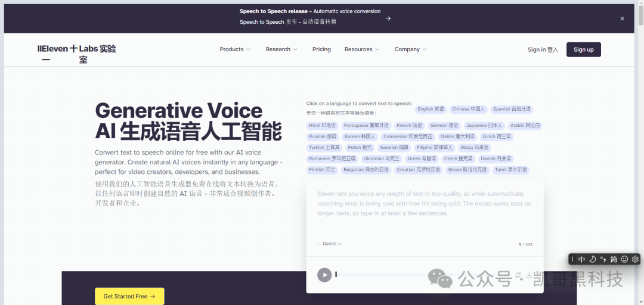Click the Sign up button
The width and height of the screenshot is (644, 305).
coord(584,49)
